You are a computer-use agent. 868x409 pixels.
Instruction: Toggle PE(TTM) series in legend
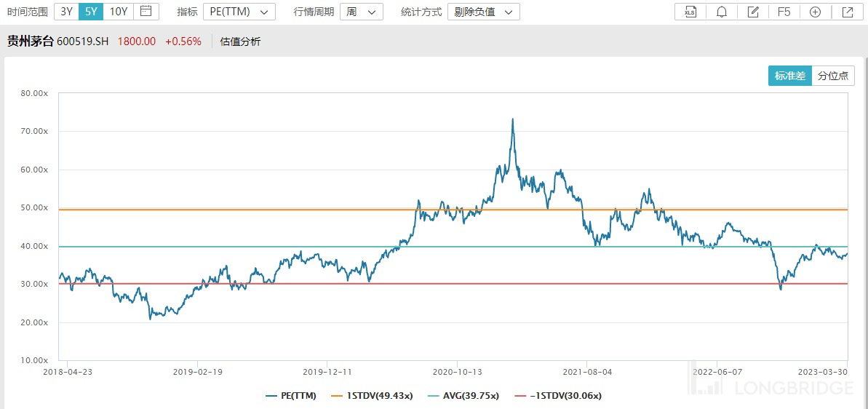click(x=288, y=396)
